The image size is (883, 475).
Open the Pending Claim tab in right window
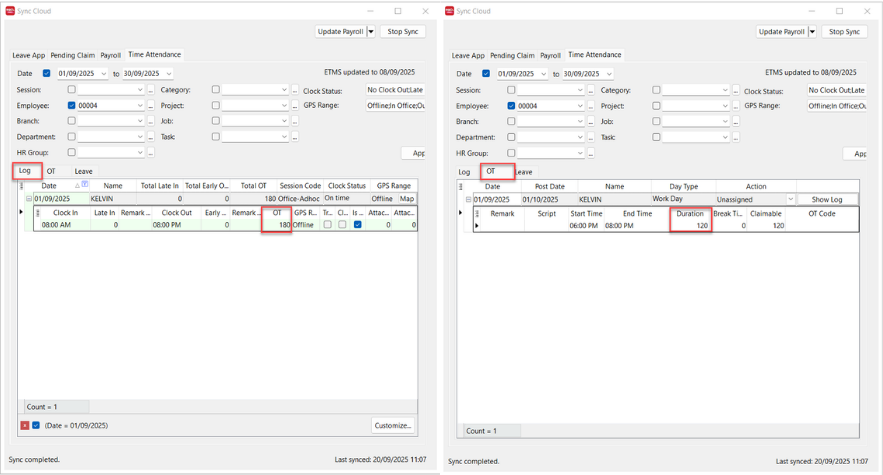[x=512, y=55]
